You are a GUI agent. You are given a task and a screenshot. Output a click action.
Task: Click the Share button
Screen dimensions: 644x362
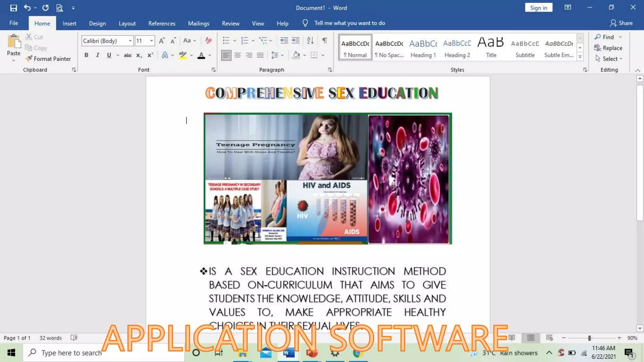tap(621, 23)
